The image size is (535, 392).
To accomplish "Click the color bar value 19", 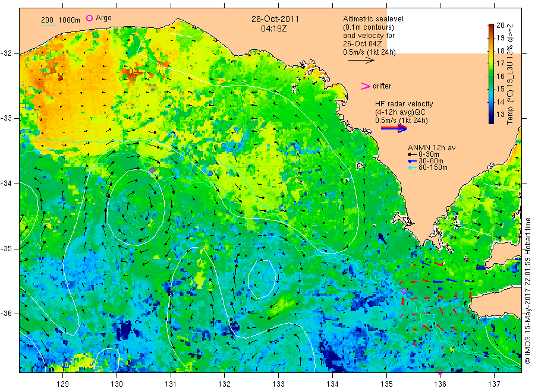I will (500, 38).
